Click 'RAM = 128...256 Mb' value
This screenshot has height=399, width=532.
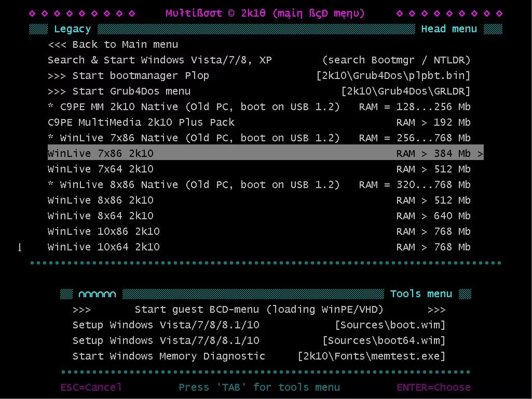pyautogui.click(x=415, y=107)
